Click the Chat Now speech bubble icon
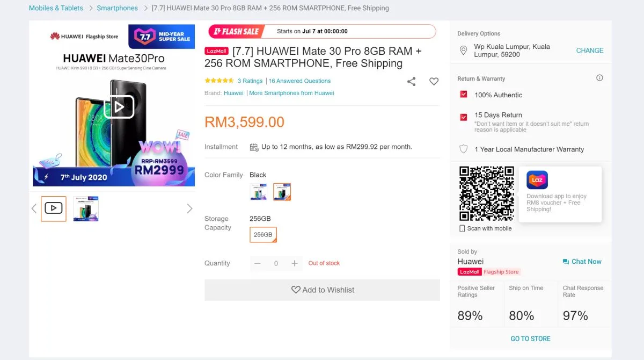The width and height of the screenshot is (644, 360). coord(566,262)
